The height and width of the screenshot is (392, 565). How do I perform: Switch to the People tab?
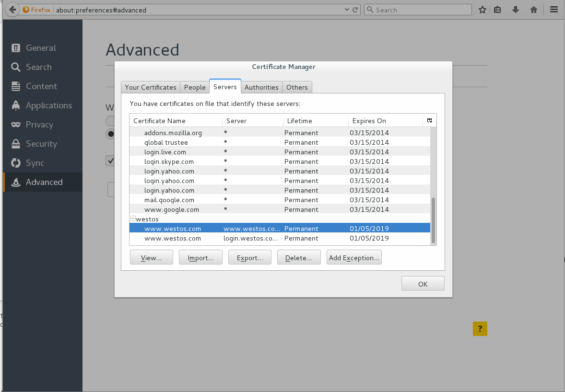(x=195, y=87)
